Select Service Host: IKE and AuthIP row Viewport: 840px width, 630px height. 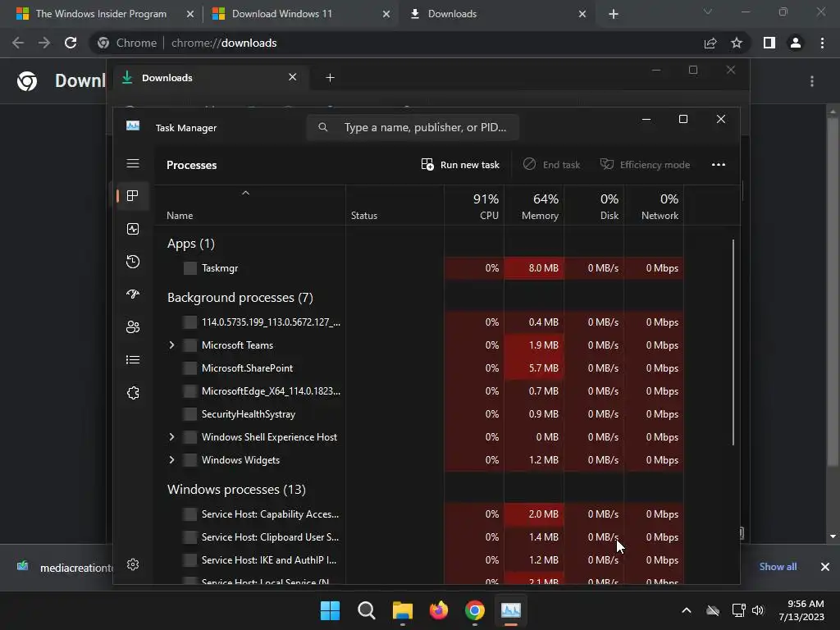[419, 559]
